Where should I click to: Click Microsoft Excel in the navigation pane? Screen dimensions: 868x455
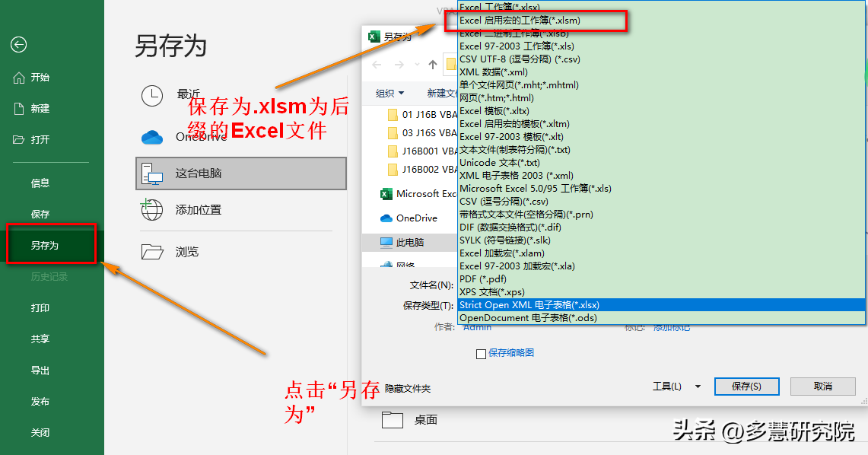coord(418,194)
